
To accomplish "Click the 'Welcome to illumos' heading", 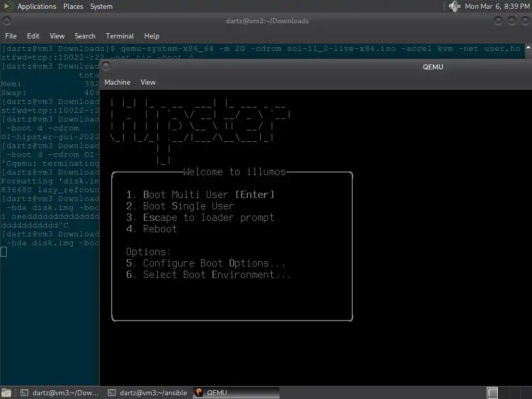I will [x=235, y=172].
